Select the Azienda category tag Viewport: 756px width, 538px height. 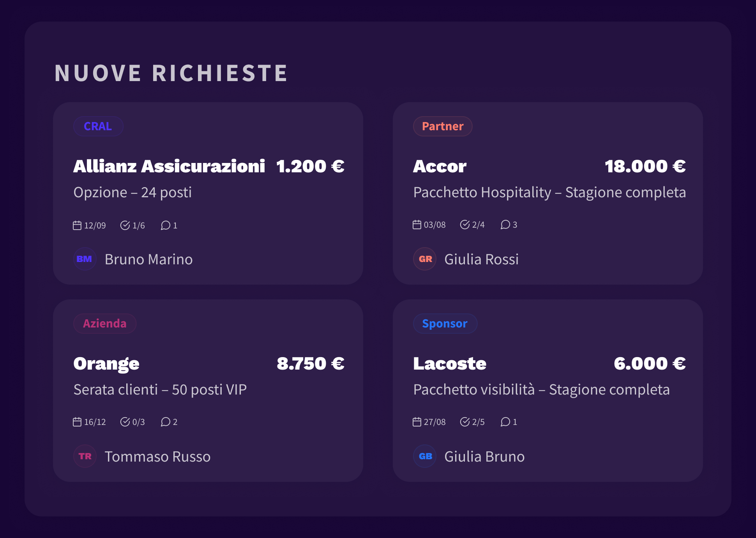(x=105, y=324)
